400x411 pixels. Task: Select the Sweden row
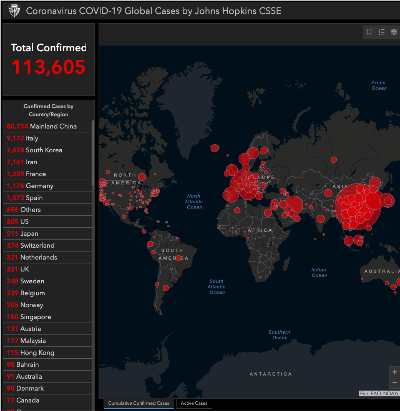(x=47, y=281)
